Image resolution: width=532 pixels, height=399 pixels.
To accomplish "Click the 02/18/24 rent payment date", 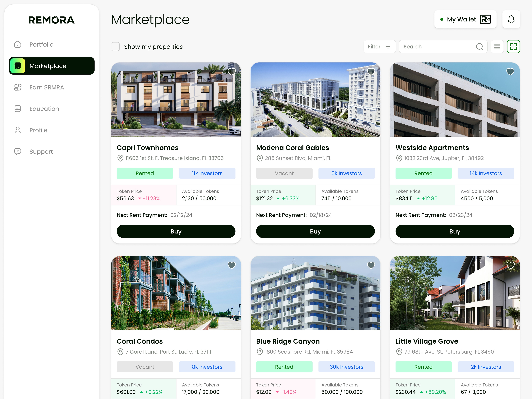I will point(321,215).
